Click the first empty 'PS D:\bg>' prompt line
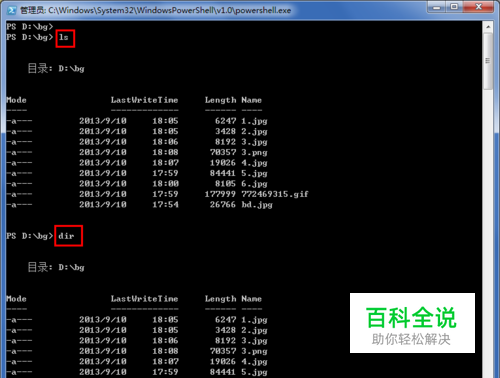500x378 pixels. click(30, 27)
